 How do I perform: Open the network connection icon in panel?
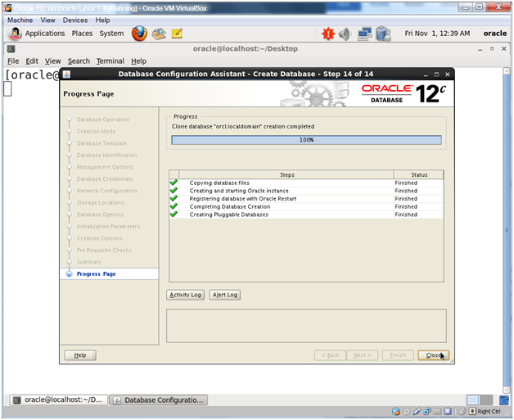pos(364,34)
